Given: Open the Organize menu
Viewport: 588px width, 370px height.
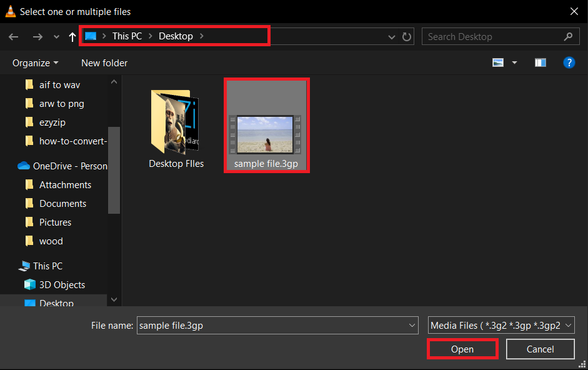Looking at the screenshot, I should pos(35,62).
